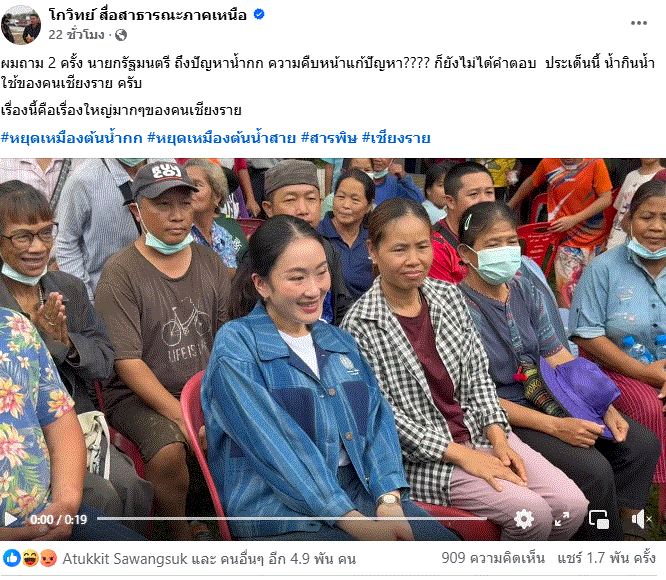Open the three-dot post options menu

pyautogui.click(x=638, y=23)
